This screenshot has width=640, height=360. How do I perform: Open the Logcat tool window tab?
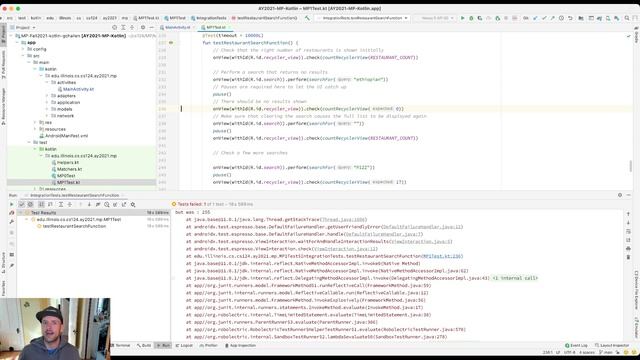(184, 345)
